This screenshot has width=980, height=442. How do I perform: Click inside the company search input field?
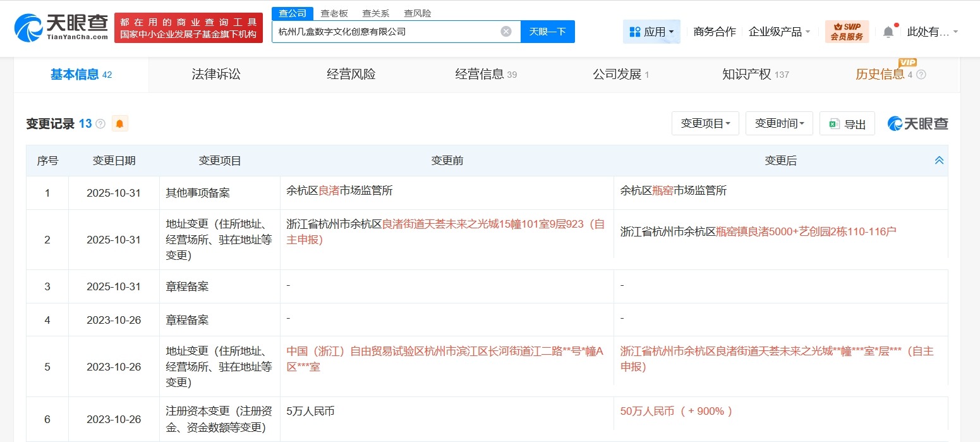tap(379, 31)
